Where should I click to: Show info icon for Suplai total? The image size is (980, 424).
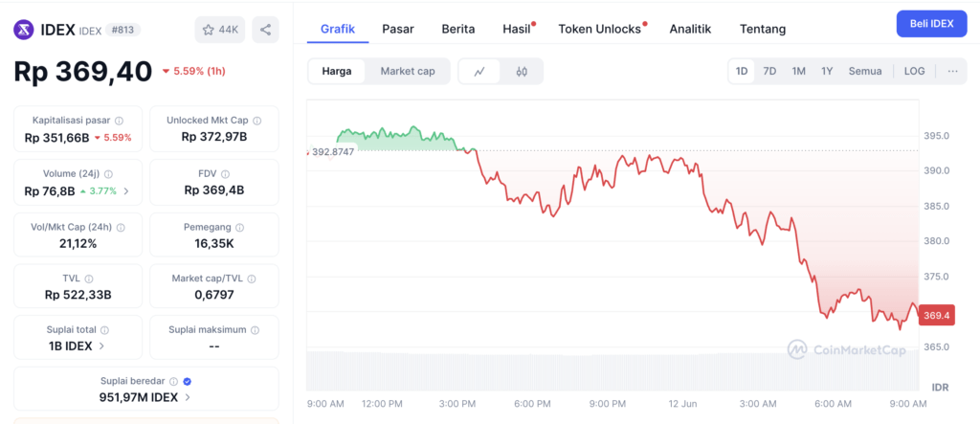(104, 329)
